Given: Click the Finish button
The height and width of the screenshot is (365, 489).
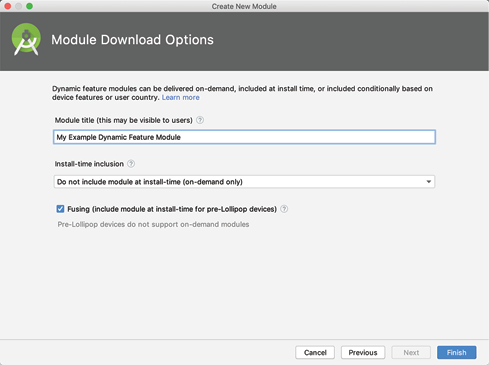Looking at the screenshot, I should (457, 352).
